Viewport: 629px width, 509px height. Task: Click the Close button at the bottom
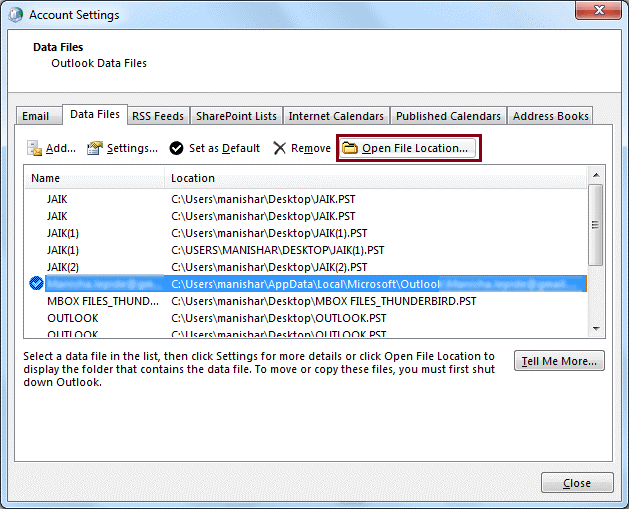tap(577, 483)
